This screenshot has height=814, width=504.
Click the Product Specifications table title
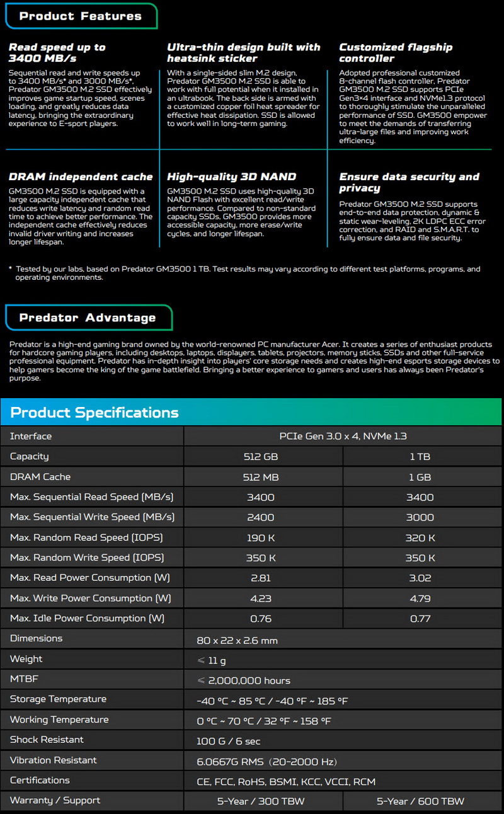coord(94,413)
